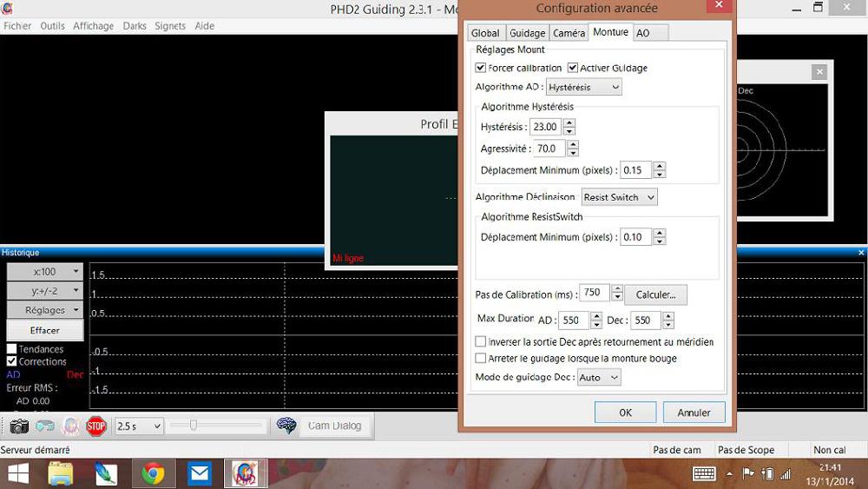Click Effacer button in Historique
868x489 pixels.
coord(45,330)
